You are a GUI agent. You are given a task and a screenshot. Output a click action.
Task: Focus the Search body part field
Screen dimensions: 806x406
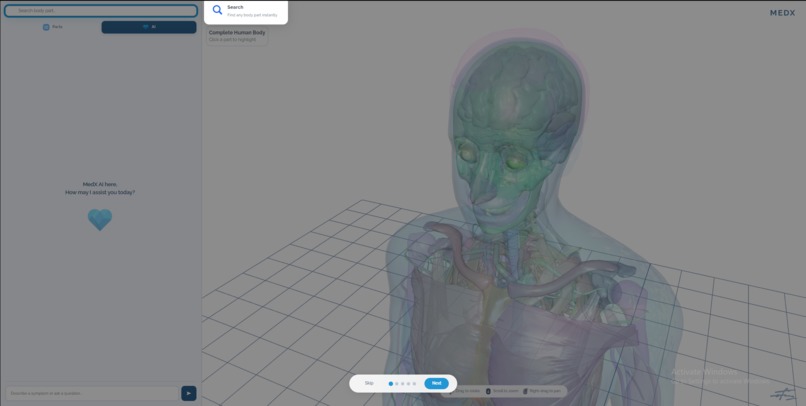101,11
